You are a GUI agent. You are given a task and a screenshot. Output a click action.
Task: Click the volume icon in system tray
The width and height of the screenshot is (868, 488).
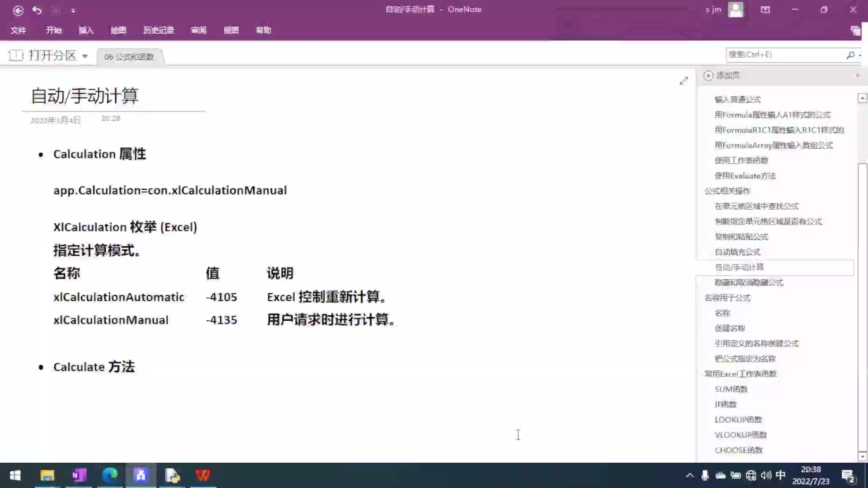(766, 475)
